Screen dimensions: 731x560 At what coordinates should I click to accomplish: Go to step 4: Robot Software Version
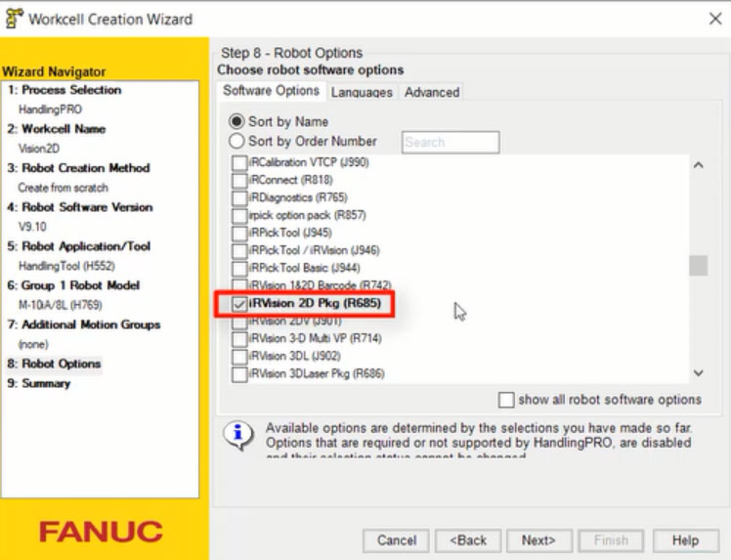[80, 207]
